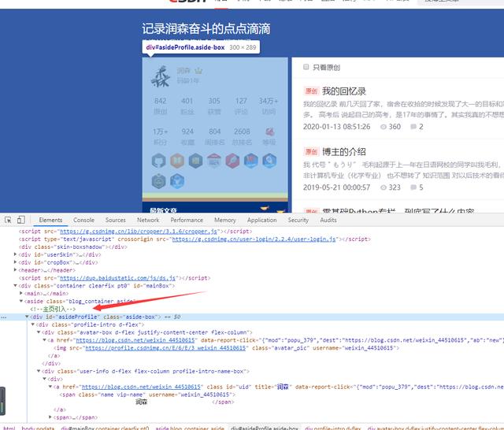Screen dimensions: 504x430
Task: Open the Console tab
Action: tap(83, 221)
